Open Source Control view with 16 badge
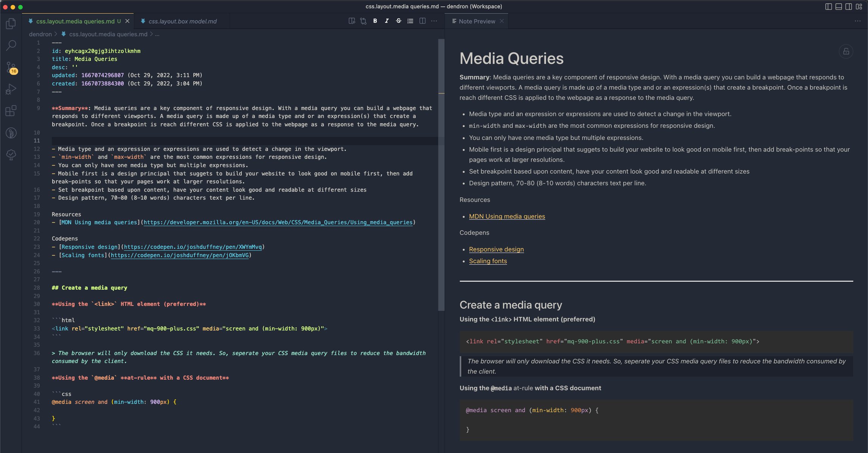Viewport: 868px width, 453px height. tap(11, 68)
